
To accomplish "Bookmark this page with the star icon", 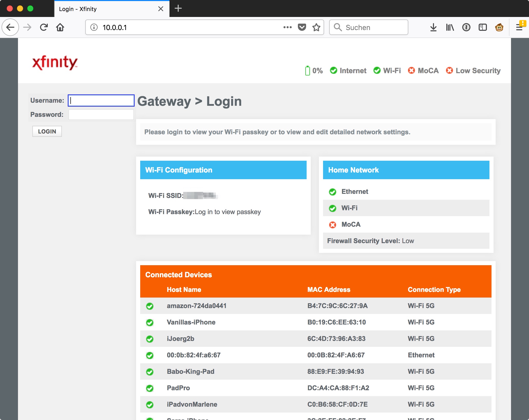I will pyautogui.click(x=316, y=27).
